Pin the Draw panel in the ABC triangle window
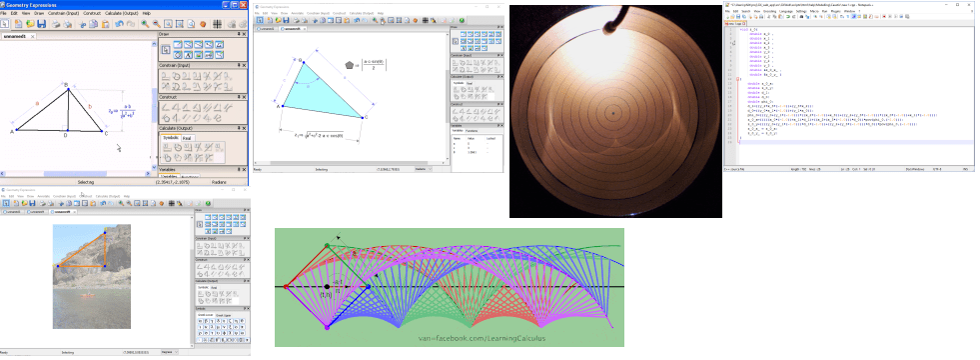 click(239, 34)
